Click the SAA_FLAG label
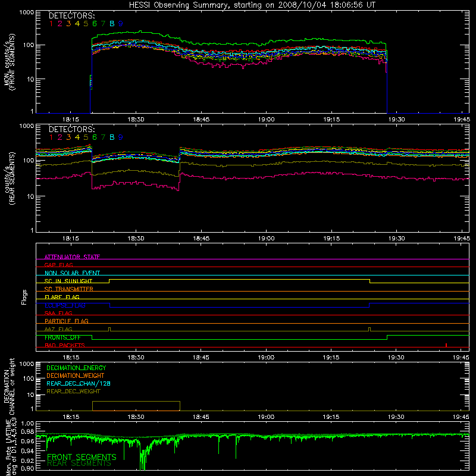This screenshot has width=476, height=476. point(58,313)
